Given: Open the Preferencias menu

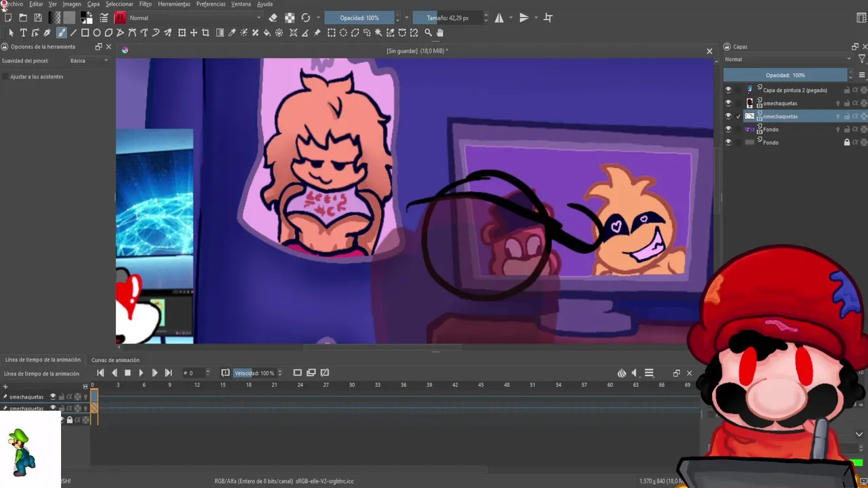Looking at the screenshot, I should coord(211,4).
